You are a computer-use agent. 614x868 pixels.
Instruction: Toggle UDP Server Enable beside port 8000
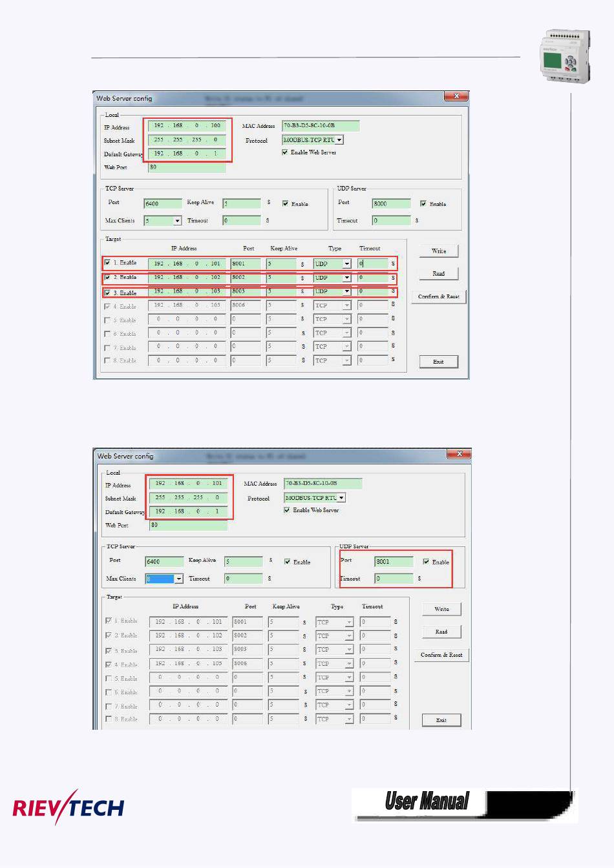[x=423, y=203]
